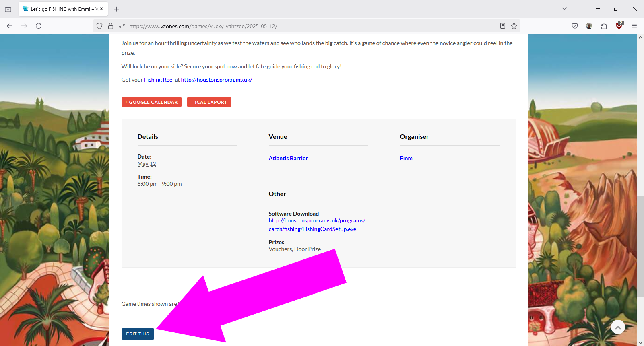Open organiser Emm's link

coord(406,158)
